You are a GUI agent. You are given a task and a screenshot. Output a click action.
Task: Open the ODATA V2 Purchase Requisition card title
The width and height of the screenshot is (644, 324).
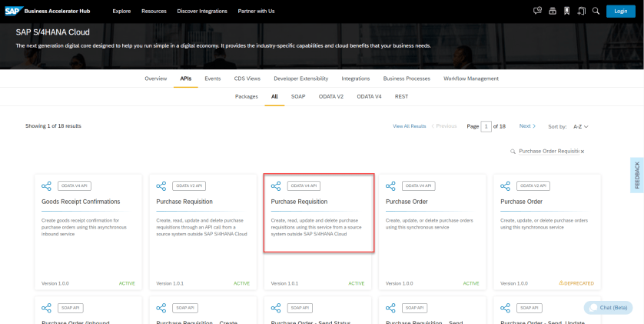tap(184, 202)
